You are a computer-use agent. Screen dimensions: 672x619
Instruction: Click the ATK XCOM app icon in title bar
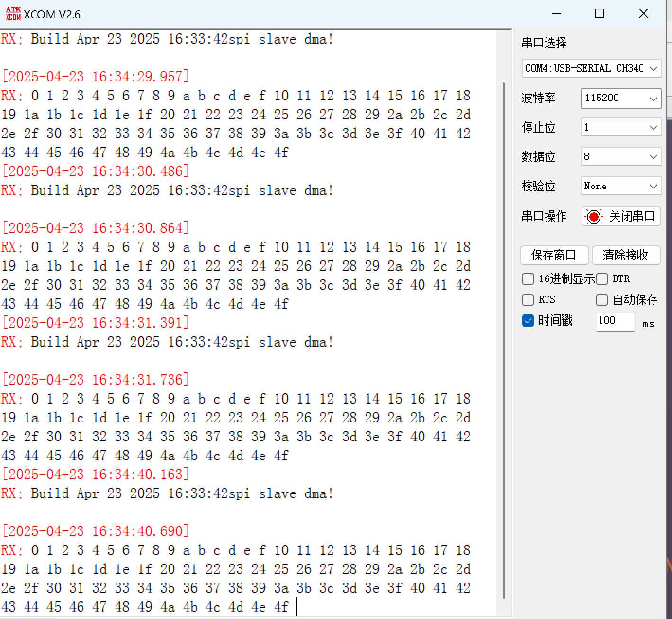click(13, 14)
